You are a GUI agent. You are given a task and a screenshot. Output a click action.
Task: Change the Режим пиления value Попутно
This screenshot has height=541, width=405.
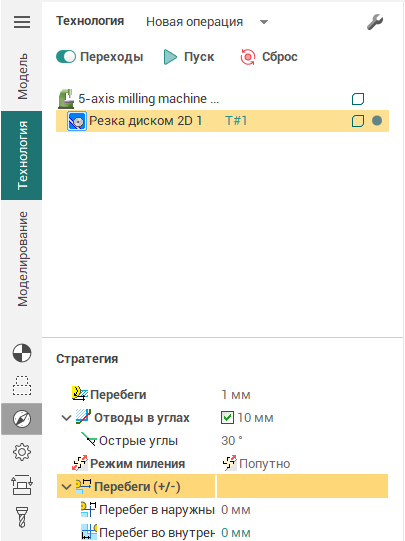265,464
